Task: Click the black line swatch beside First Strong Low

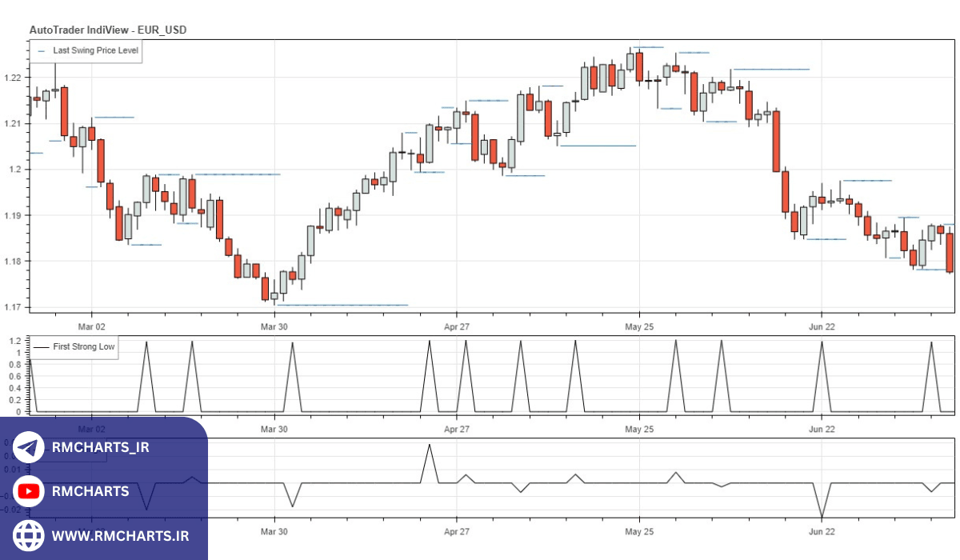Action: pyautogui.click(x=42, y=347)
